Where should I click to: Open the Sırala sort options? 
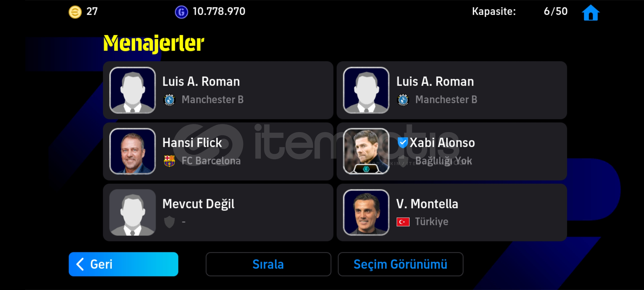268,264
